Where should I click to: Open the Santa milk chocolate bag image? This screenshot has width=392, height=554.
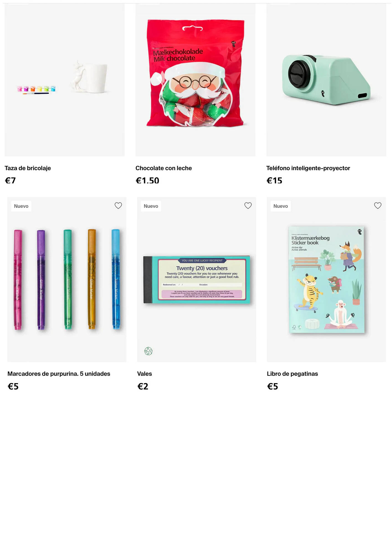[195, 80]
